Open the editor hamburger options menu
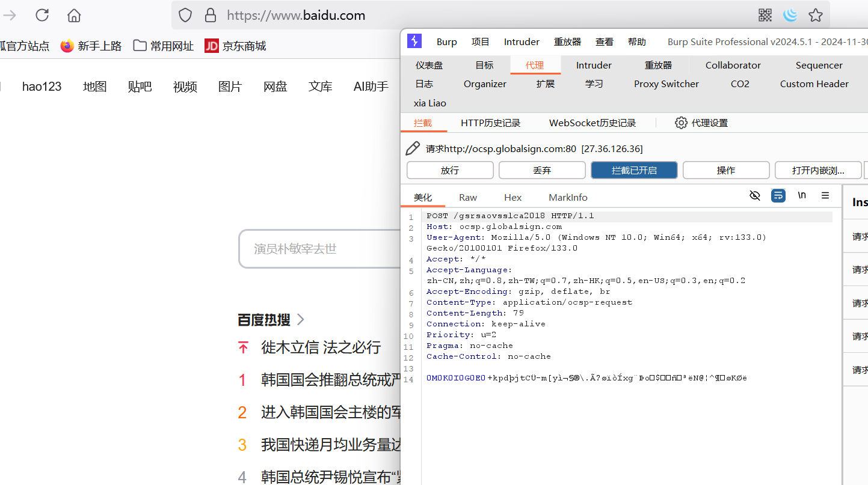This screenshot has width=868, height=485. [x=825, y=195]
